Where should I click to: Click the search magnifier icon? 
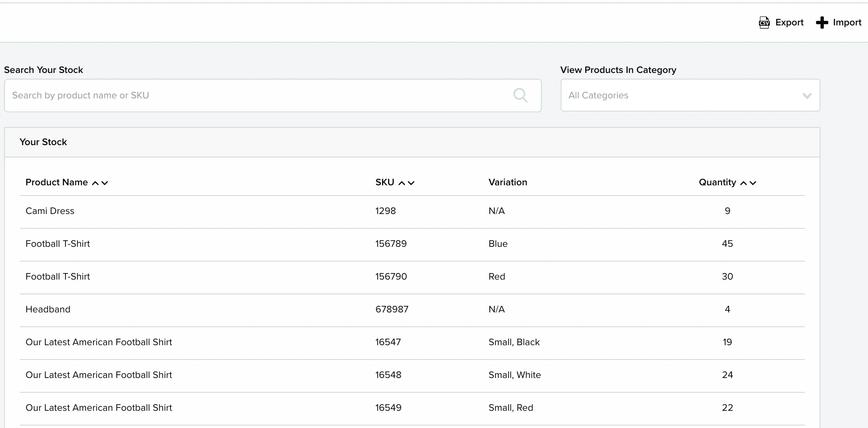520,96
